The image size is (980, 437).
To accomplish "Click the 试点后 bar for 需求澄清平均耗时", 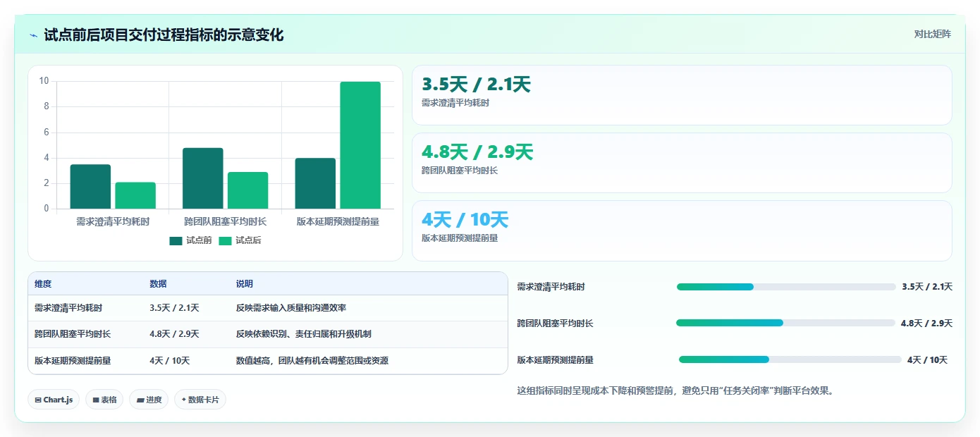I will 135,195.
